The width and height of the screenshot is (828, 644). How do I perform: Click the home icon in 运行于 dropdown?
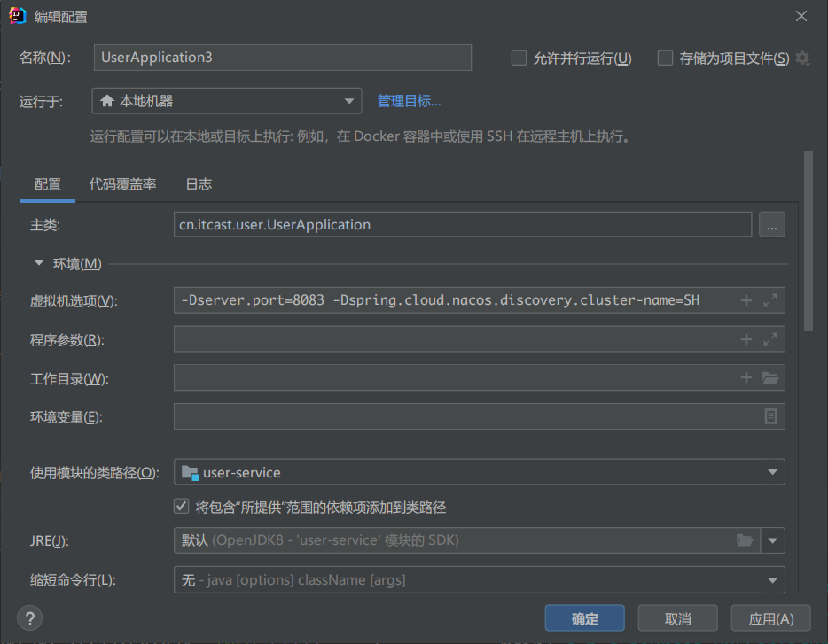click(107, 101)
